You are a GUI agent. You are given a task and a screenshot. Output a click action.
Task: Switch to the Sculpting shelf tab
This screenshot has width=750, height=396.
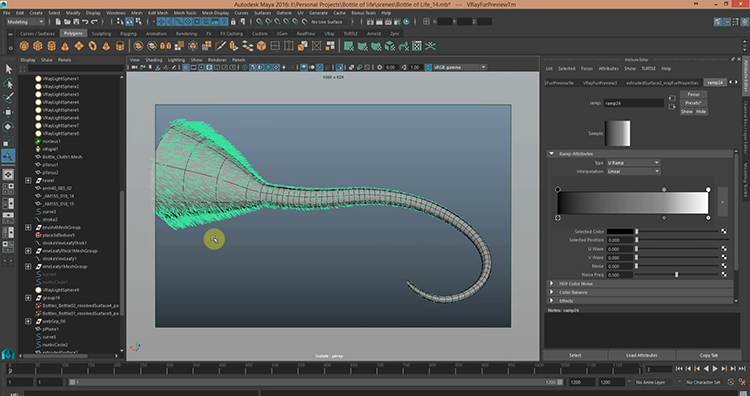[101, 33]
